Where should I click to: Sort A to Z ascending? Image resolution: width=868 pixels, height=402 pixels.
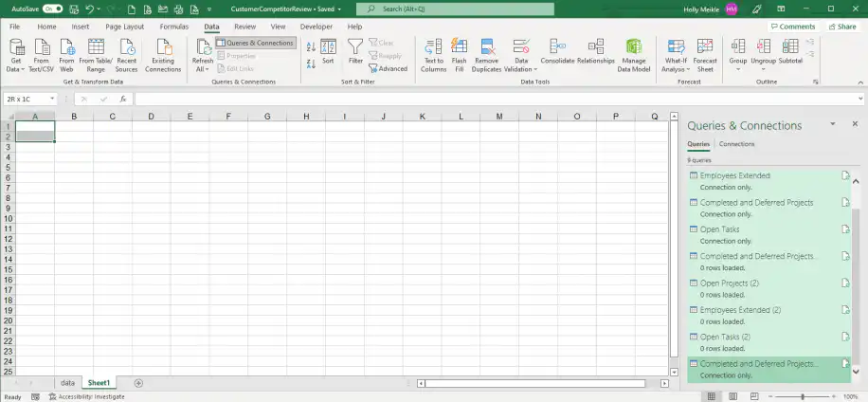pos(311,47)
